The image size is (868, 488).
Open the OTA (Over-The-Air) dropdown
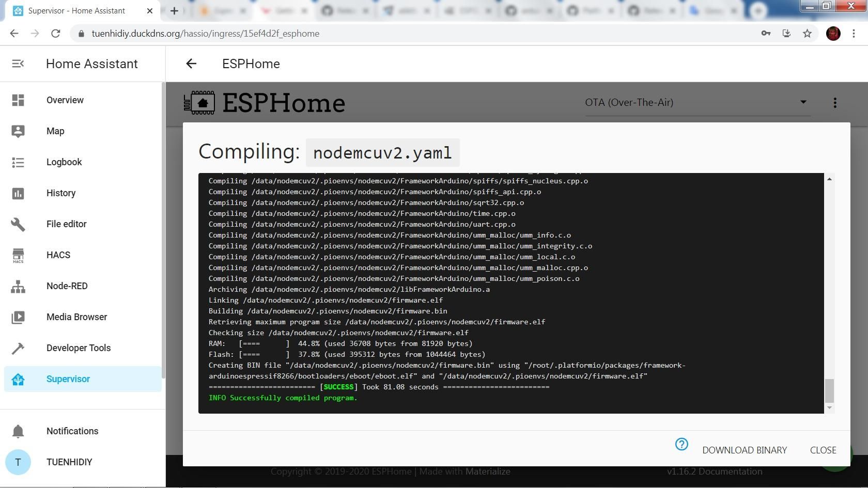[x=696, y=102]
